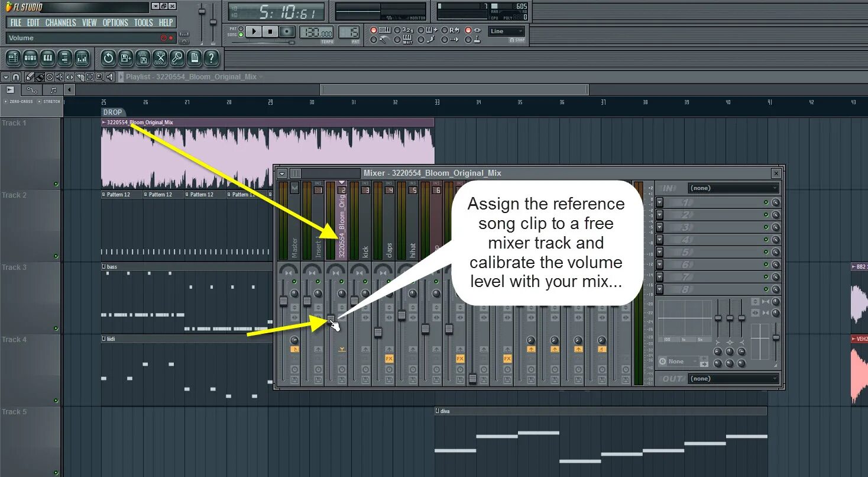Toggle effect slot 5 enable LED
Screen dimensions: 868x477
point(766,252)
